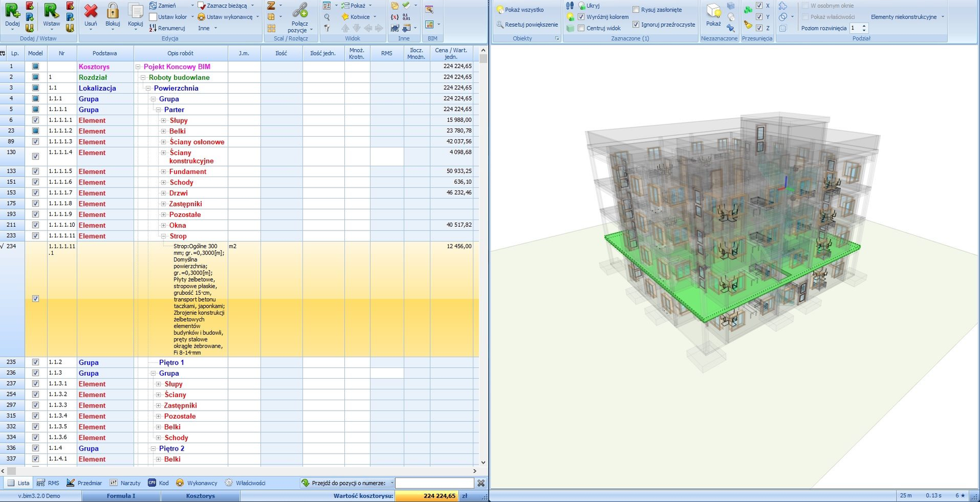Uncheck the Wyróżnij kolorem checkbox
Screen dimensions: 980x502
coord(581,17)
